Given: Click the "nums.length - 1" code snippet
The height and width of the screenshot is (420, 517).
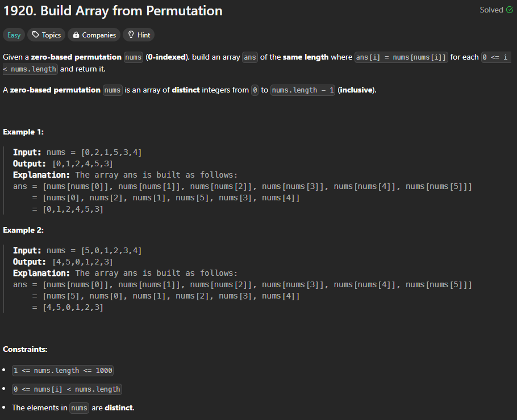Looking at the screenshot, I should pos(303,90).
